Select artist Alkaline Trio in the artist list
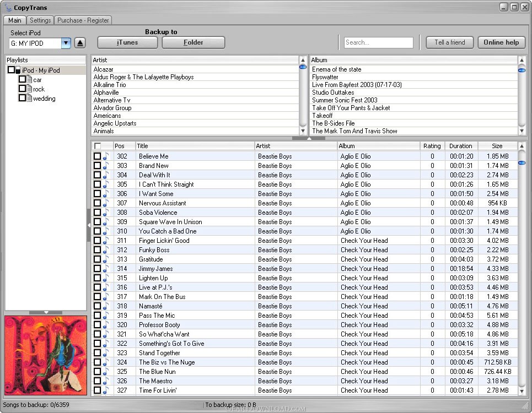 point(195,85)
